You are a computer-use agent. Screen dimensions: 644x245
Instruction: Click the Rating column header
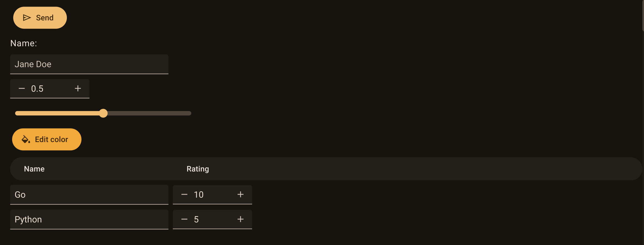pyautogui.click(x=198, y=169)
